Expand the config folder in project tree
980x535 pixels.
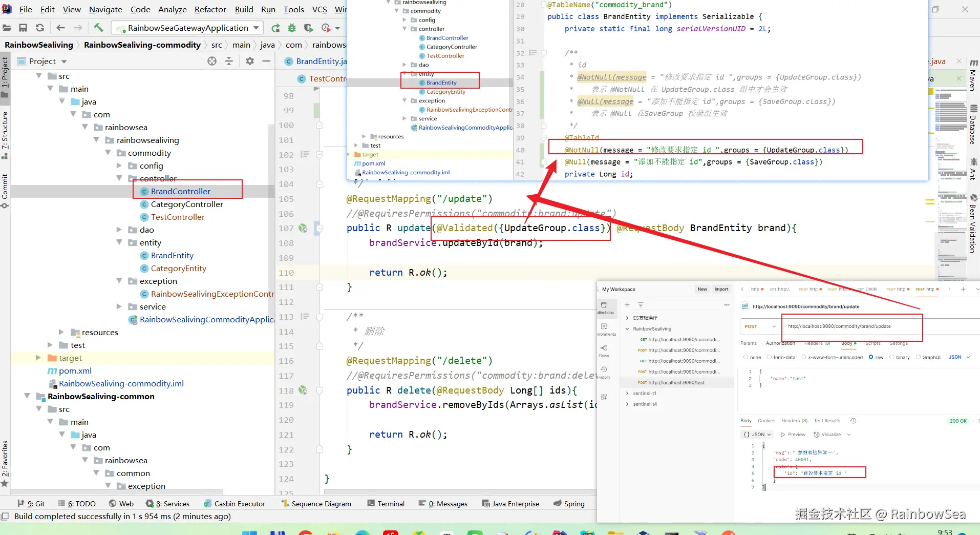tap(119, 166)
